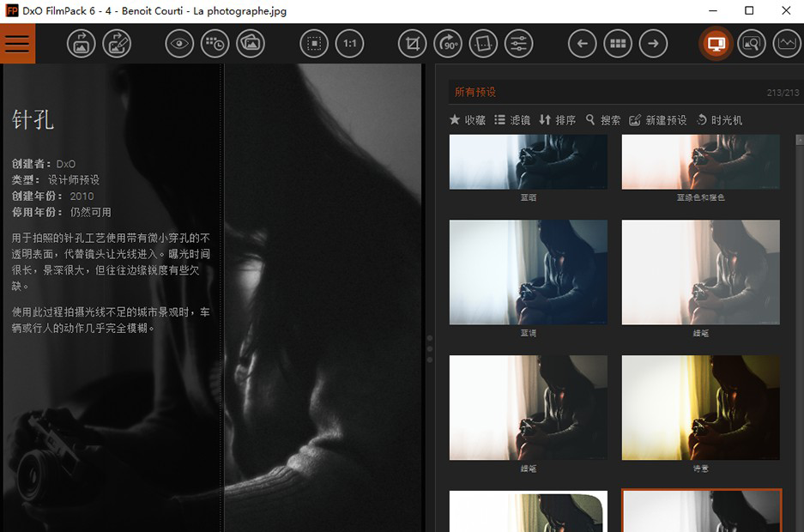Toggle the eye compare preview icon

click(179, 44)
